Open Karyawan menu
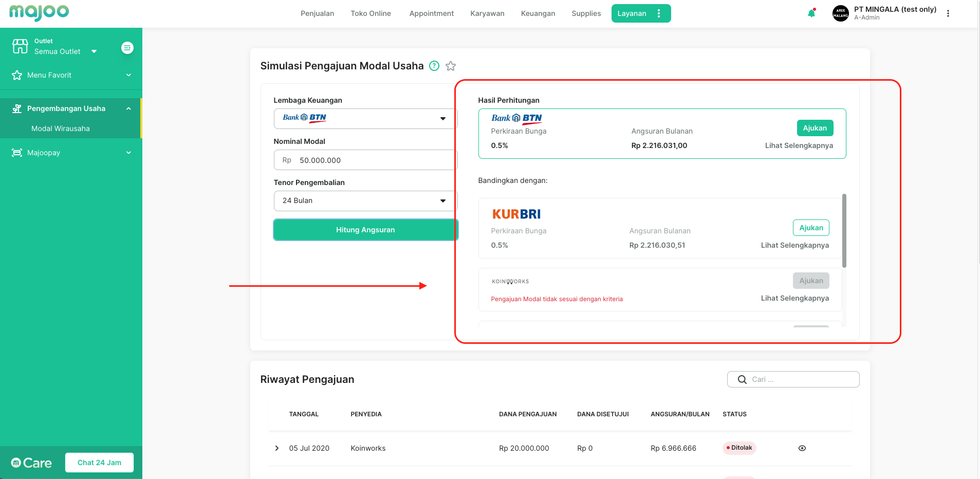This screenshot has width=980, height=479. (487, 13)
